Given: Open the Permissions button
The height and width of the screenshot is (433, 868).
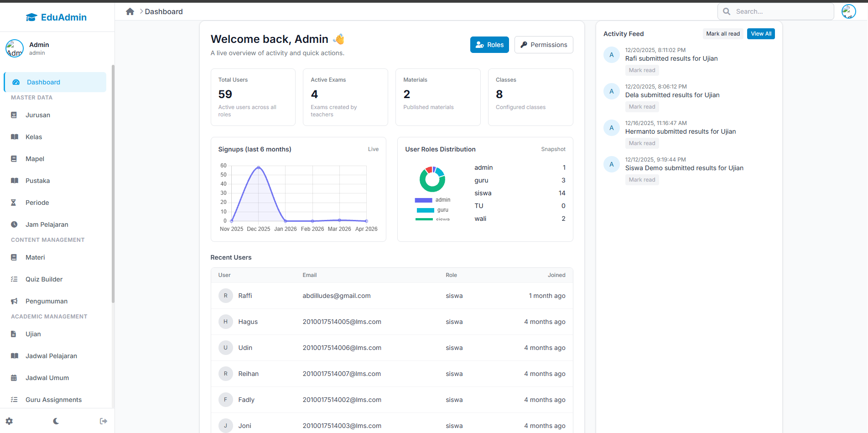Looking at the screenshot, I should point(544,45).
